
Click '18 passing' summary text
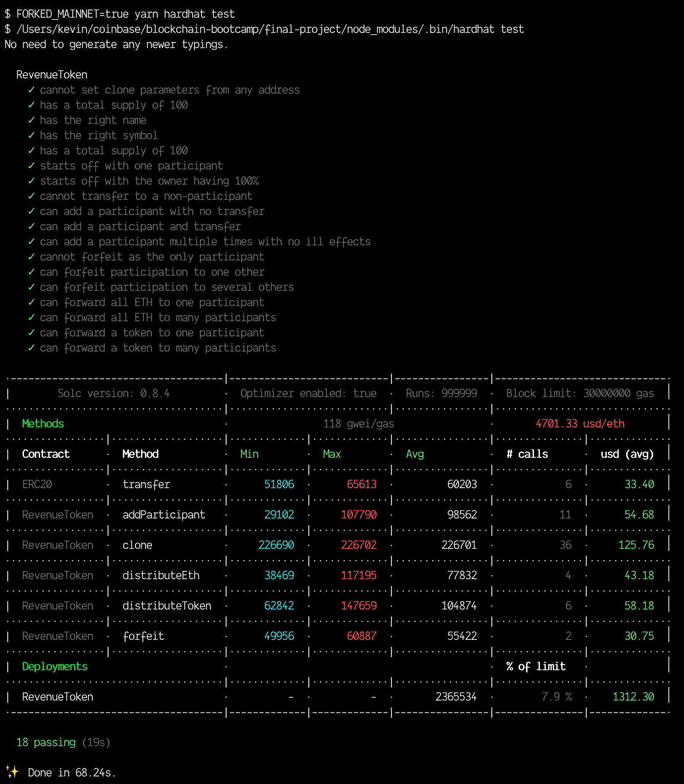46,742
